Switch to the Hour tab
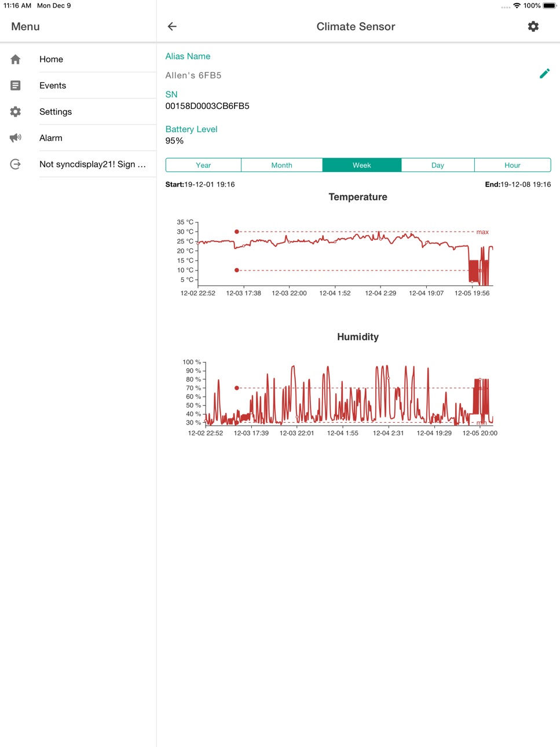 [x=513, y=165]
